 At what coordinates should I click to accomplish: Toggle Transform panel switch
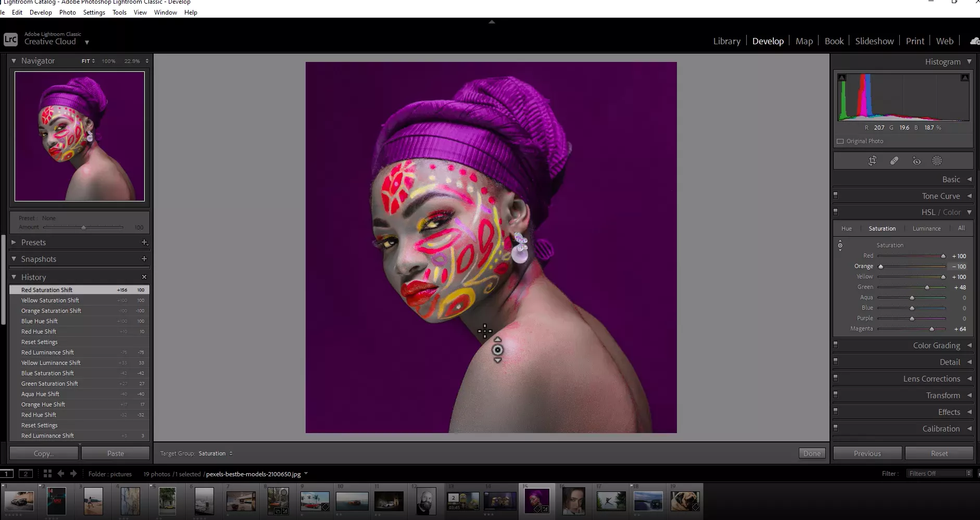point(836,395)
